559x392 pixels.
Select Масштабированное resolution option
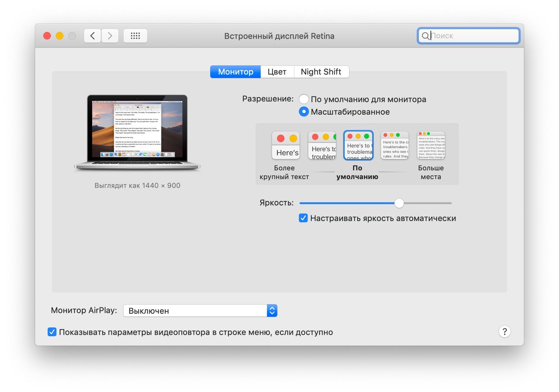click(304, 112)
